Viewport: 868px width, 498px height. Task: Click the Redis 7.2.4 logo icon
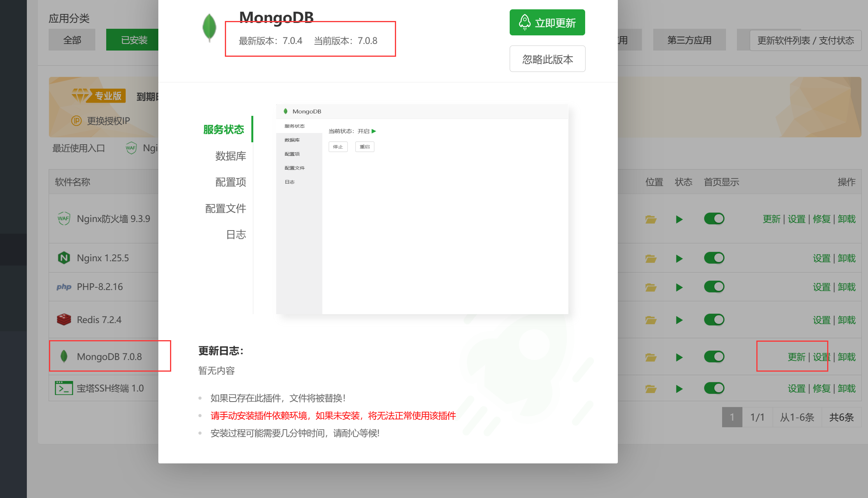(64, 320)
